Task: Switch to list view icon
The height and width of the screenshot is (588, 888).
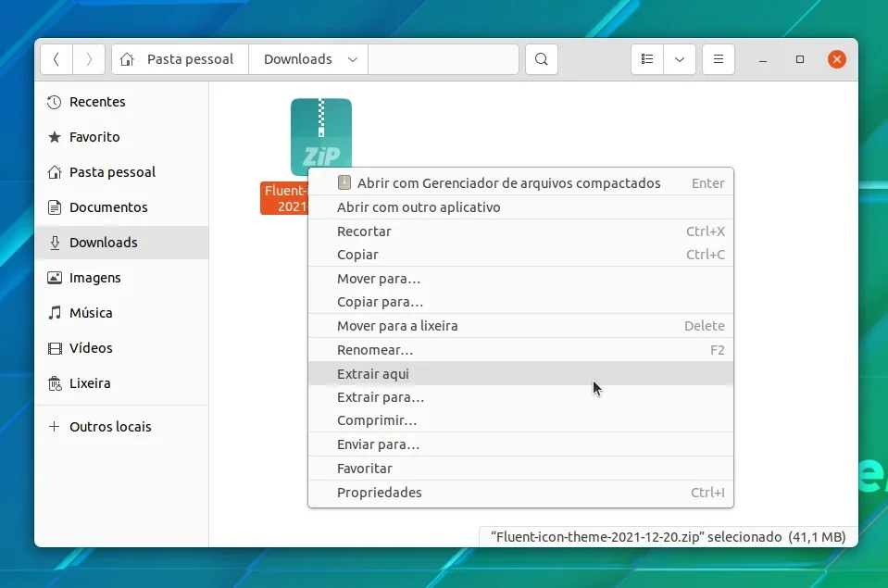Action: point(647,59)
